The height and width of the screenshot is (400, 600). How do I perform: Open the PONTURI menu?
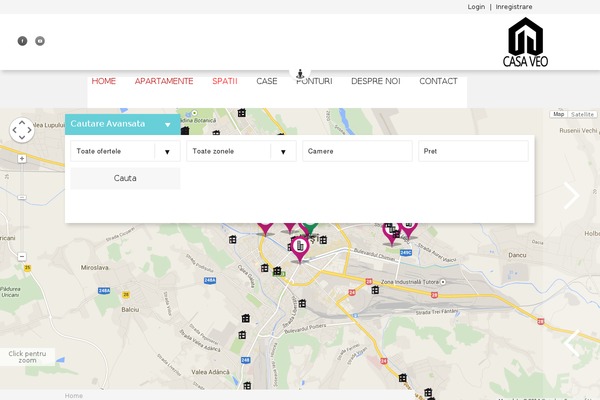[x=314, y=81]
